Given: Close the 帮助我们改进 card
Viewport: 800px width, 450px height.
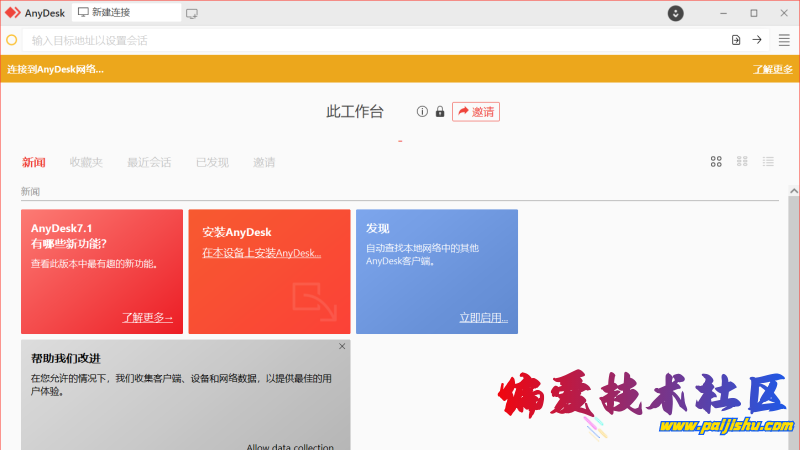Looking at the screenshot, I should coord(342,346).
